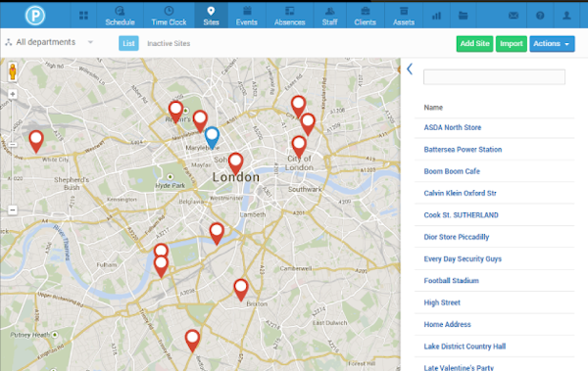Open the help question mark icon

pos(540,16)
